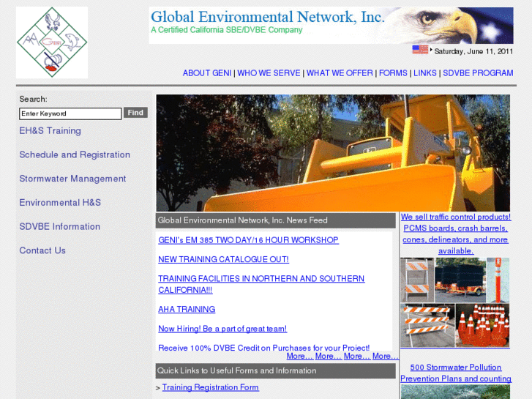Image resolution: width=532 pixels, height=399 pixels.
Task: Open the LINKS menu item
Action: [x=424, y=73]
